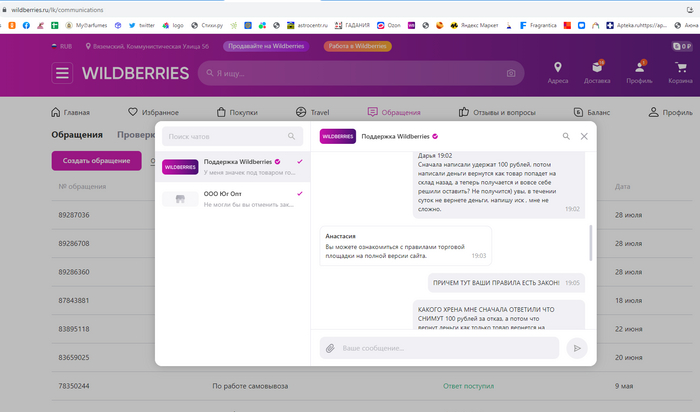Click the Ваше сообщение message input
Screen dimensions: 700x412
pos(439,348)
